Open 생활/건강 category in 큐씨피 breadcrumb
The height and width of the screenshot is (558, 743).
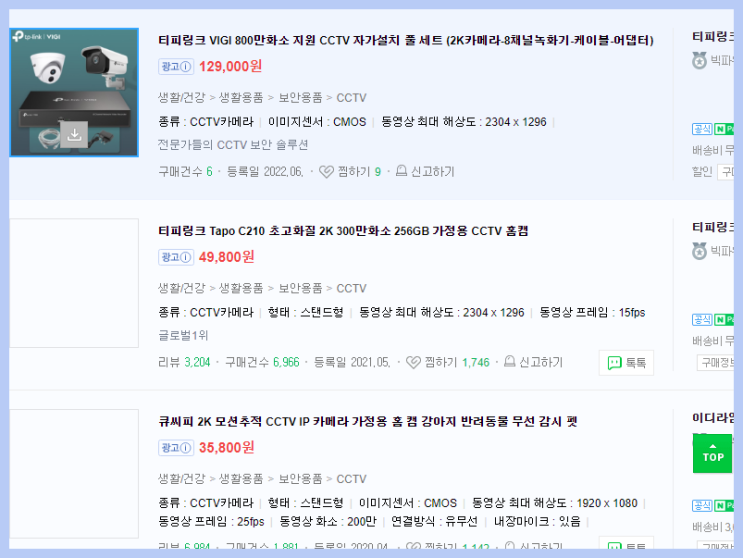(181, 479)
